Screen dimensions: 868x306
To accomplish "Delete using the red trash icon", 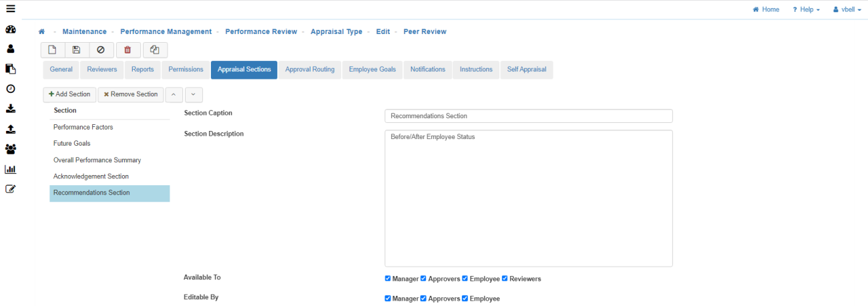I will click(x=128, y=50).
